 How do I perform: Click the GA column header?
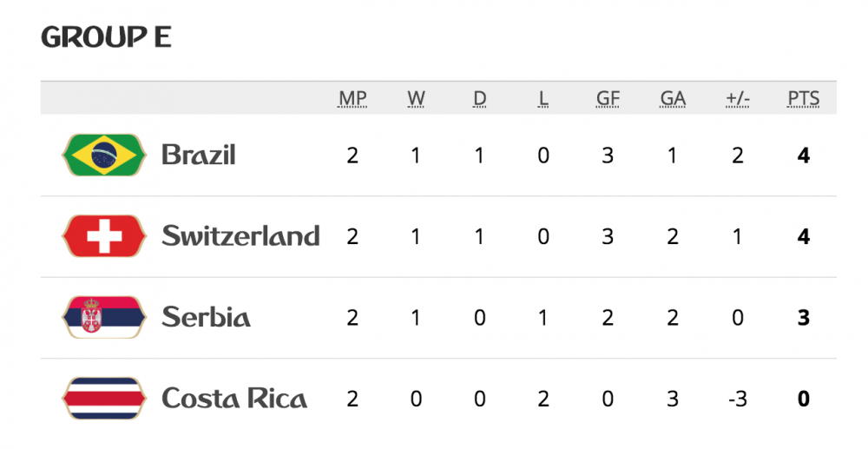click(673, 99)
